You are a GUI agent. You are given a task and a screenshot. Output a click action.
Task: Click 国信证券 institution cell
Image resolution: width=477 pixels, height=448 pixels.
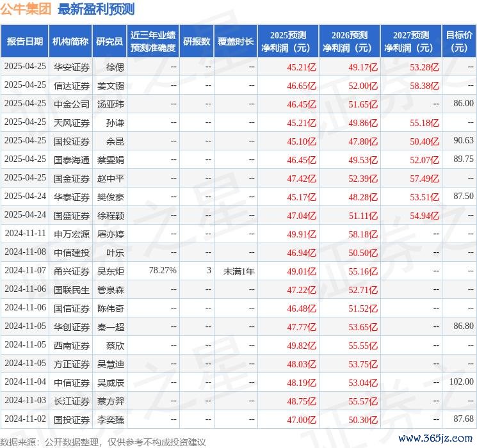click(x=72, y=308)
